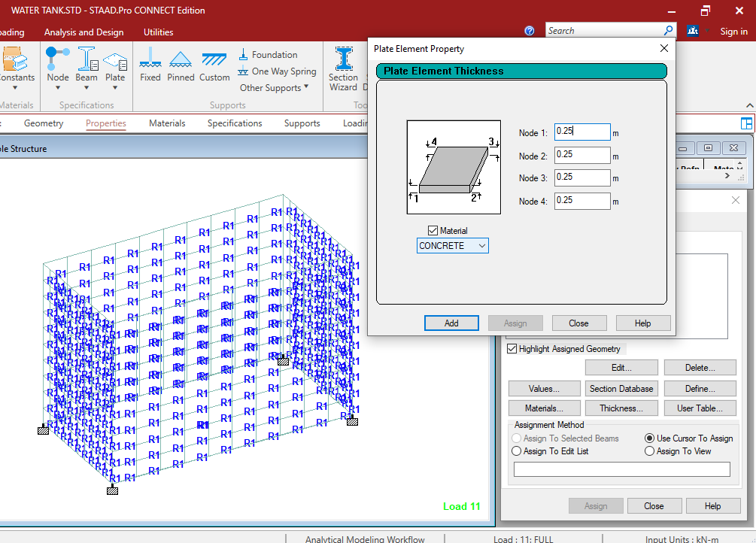Select Assign To Edit List option
Screen dimensions: 756x543
pyautogui.click(x=517, y=451)
